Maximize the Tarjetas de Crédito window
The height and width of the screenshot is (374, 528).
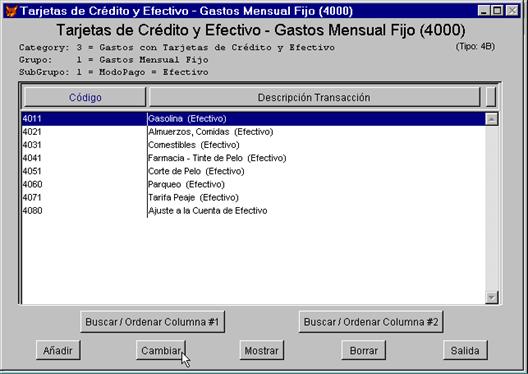pos(497,11)
